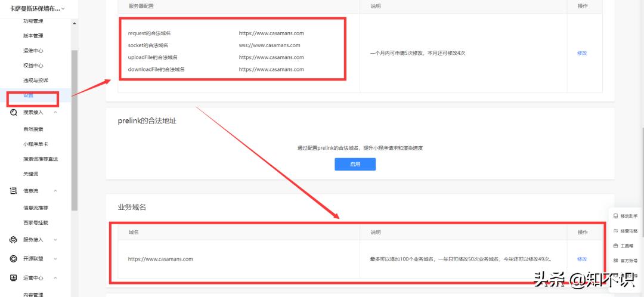Click the blue 启用 button for prelink
Viewport: 644px width, 297px height.
point(355,164)
